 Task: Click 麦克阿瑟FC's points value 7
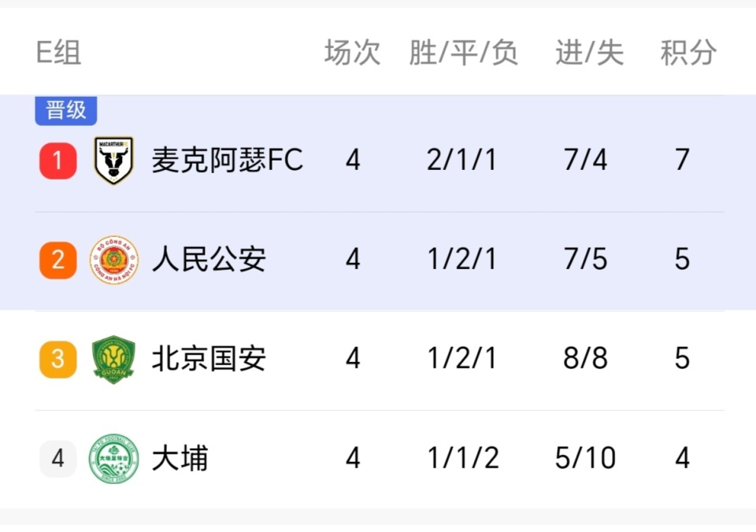click(682, 161)
